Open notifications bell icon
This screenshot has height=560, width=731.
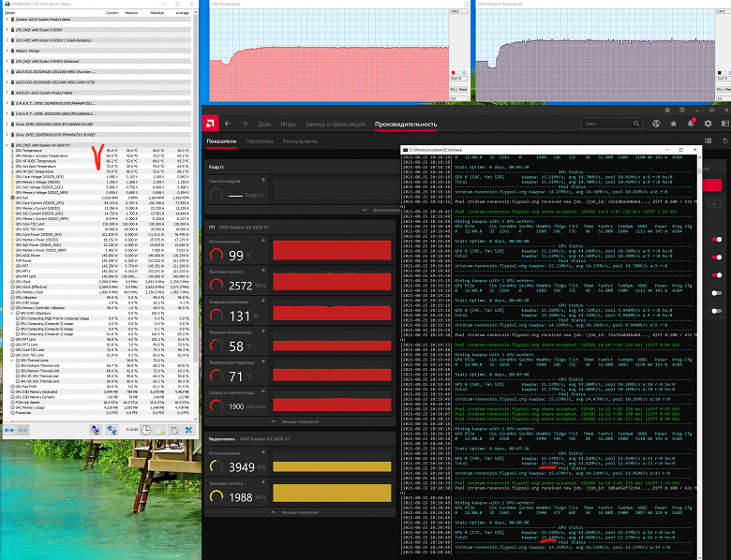(691, 124)
